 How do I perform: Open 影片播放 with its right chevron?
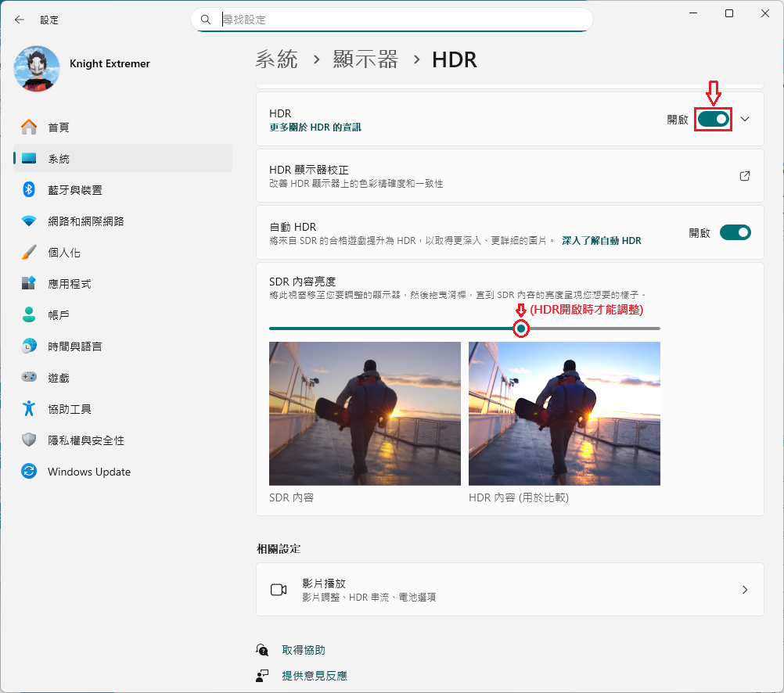tap(745, 590)
